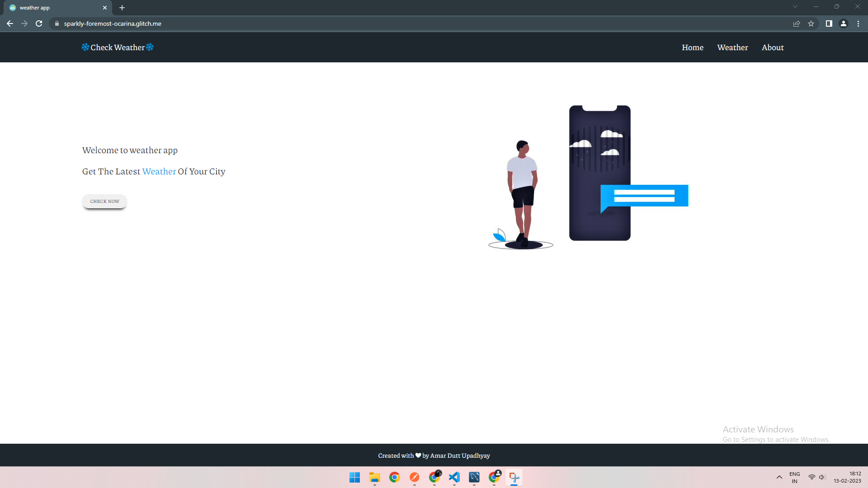Expand hidden icons in the system tray

tap(779, 477)
